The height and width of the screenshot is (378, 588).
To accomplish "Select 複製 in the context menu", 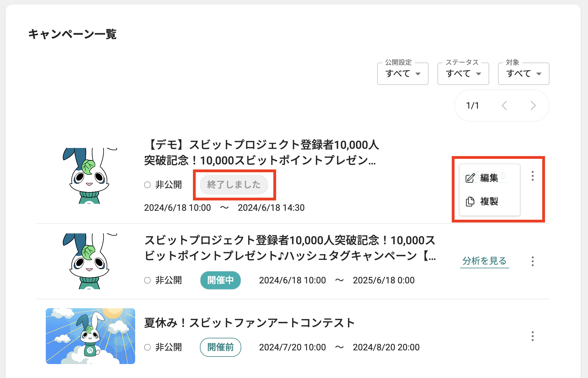I will [x=489, y=201].
